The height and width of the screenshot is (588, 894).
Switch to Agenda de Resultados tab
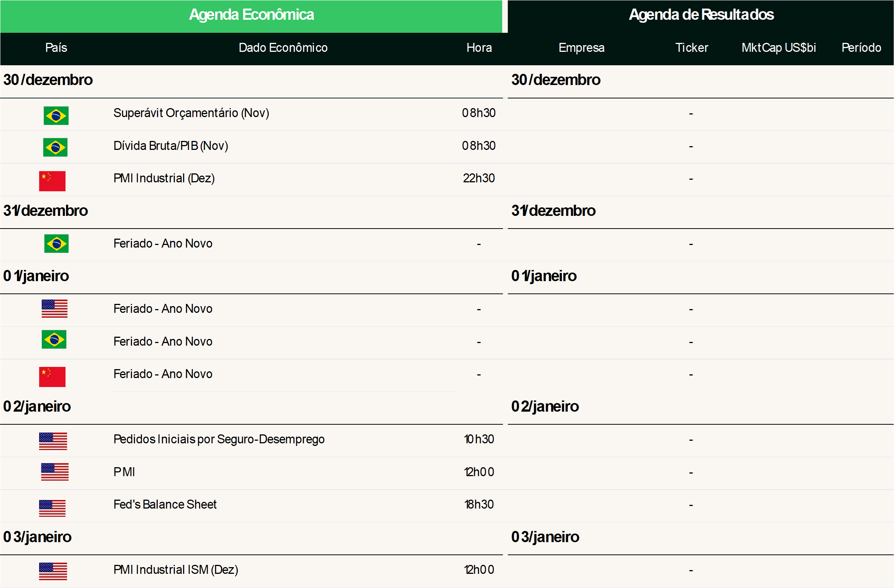point(701,15)
